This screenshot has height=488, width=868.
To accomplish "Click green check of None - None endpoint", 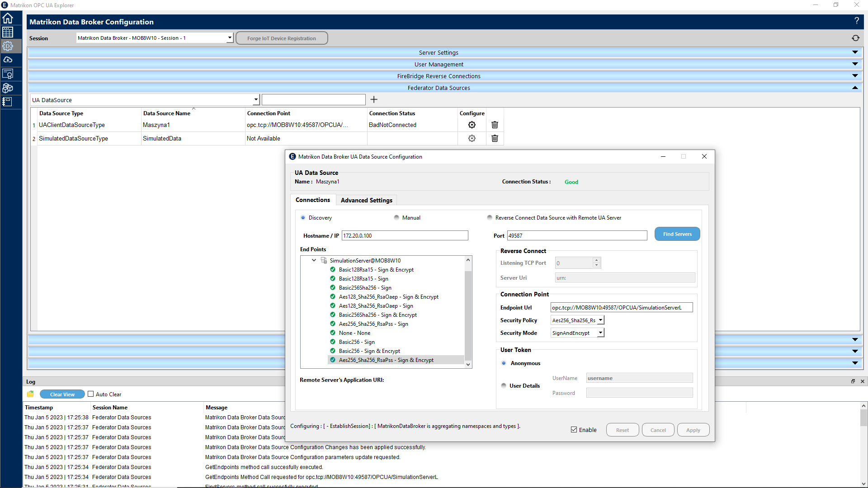I will tap(333, 333).
